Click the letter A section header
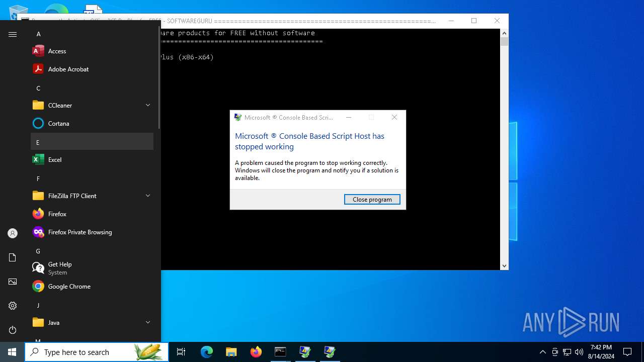Viewport: 644px width, 362px height. point(92,34)
